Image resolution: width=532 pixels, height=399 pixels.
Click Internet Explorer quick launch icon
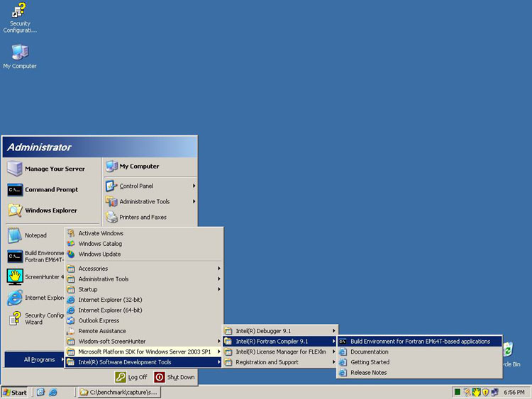[x=53, y=392]
